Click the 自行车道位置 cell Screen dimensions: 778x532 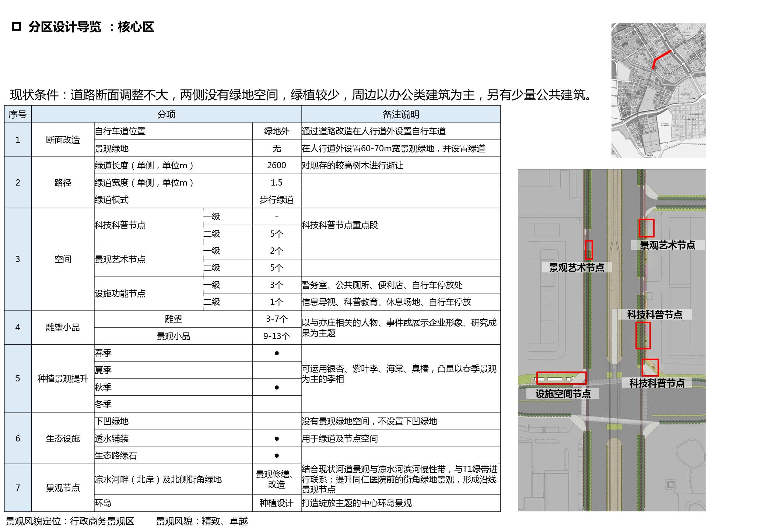(x=174, y=131)
